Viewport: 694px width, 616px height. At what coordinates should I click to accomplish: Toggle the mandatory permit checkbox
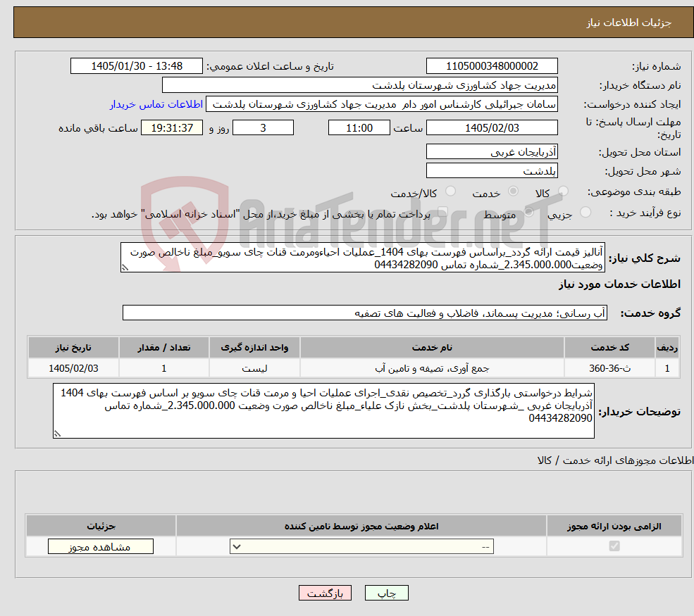pos(614,546)
